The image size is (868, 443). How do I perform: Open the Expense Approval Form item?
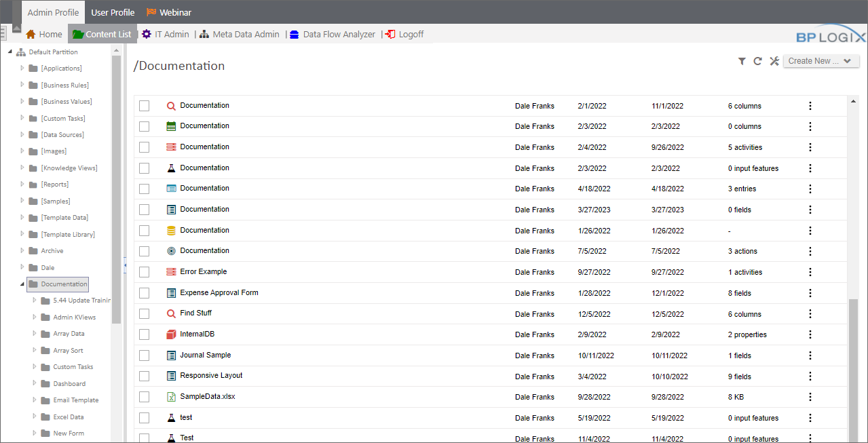(219, 293)
